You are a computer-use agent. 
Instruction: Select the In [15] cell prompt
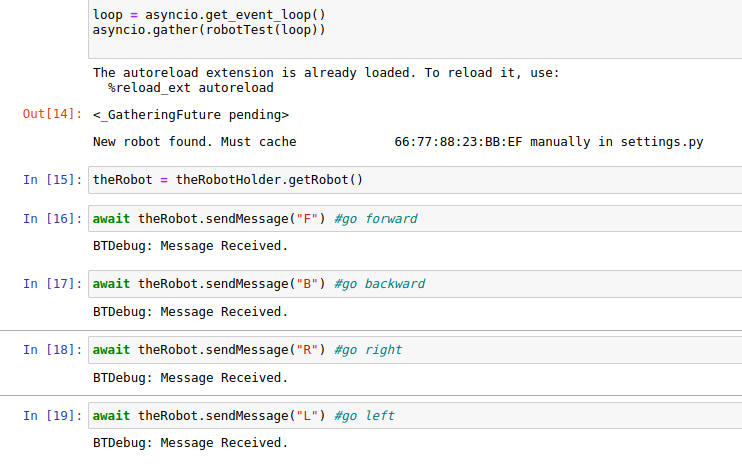(53, 180)
